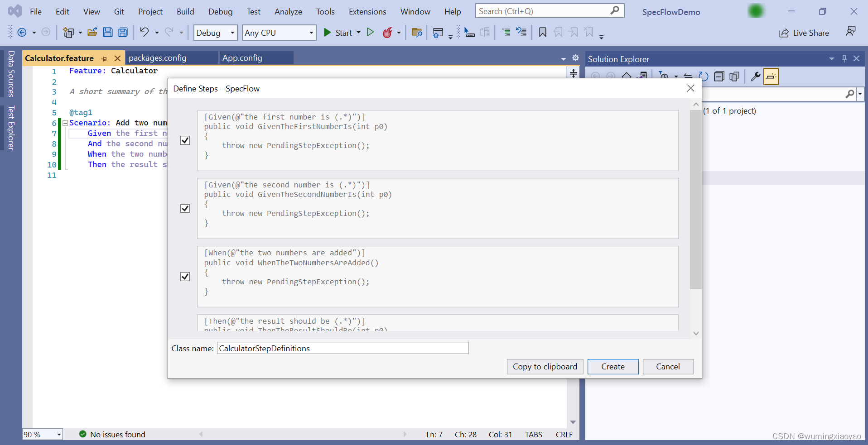Open the Solution Explorer window options dropdown
The width and height of the screenshot is (868, 445).
pyautogui.click(x=832, y=59)
